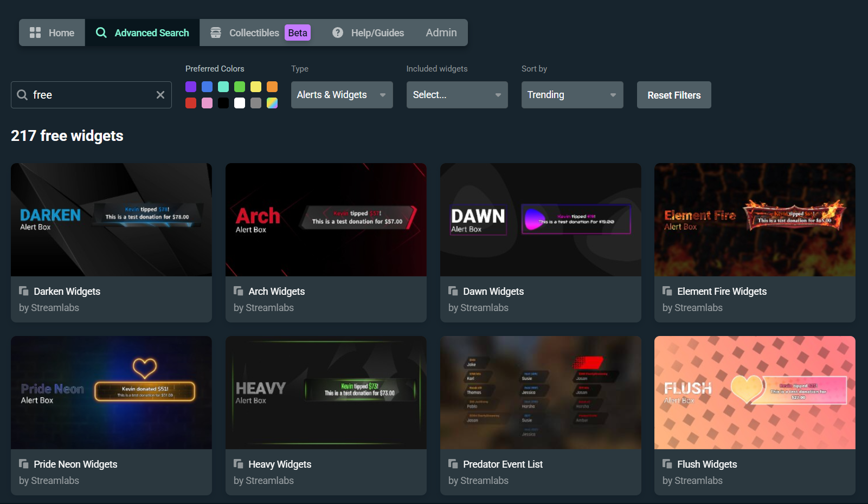Image resolution: width=868 pixels, height=504 pixels.
Task: Open the Type dropdown showing Alerts & Widgets
Action: tap(342, 95)
